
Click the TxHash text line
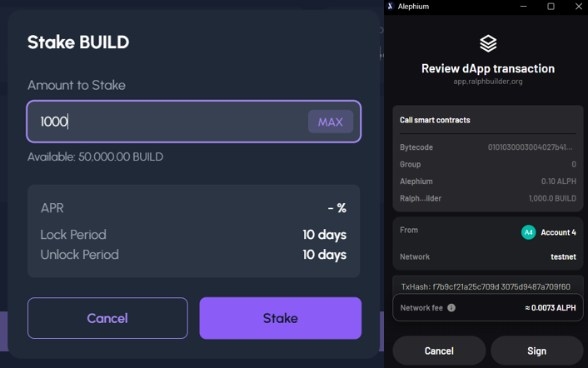point(486,286)
